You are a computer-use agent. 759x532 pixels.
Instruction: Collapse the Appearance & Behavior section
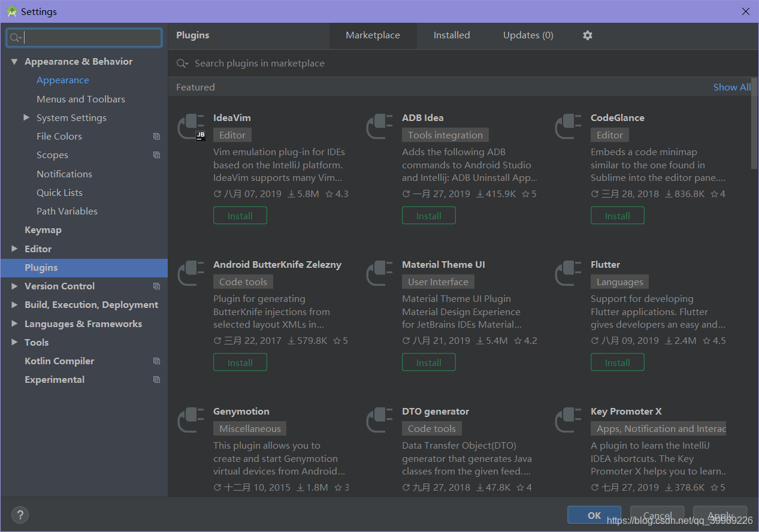[14, 61]
